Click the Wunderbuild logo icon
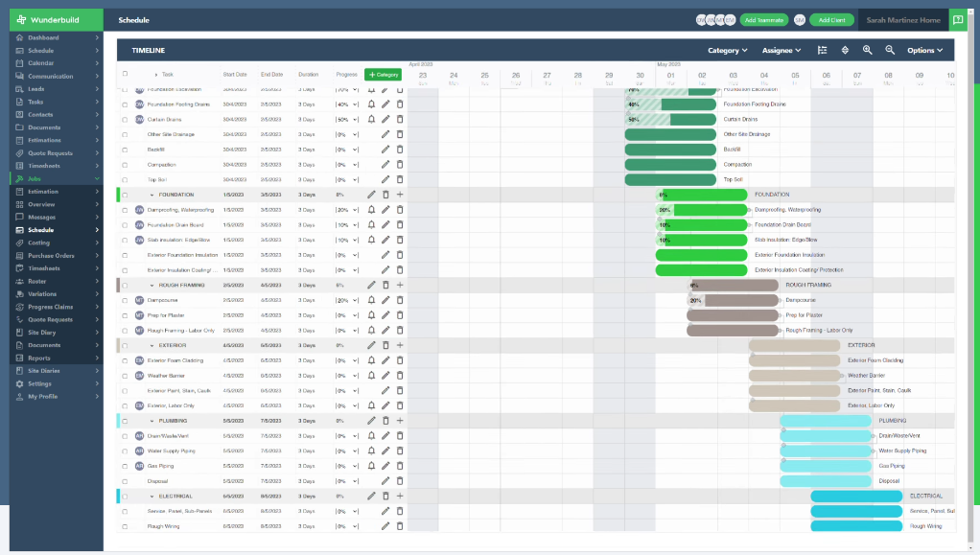The image size is (980, 555). click(21, 20)
